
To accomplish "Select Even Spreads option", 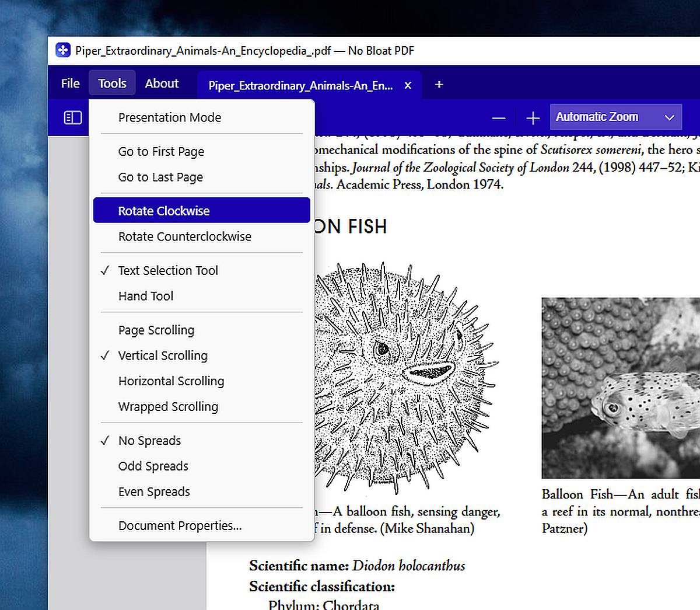I will [202, 492].
